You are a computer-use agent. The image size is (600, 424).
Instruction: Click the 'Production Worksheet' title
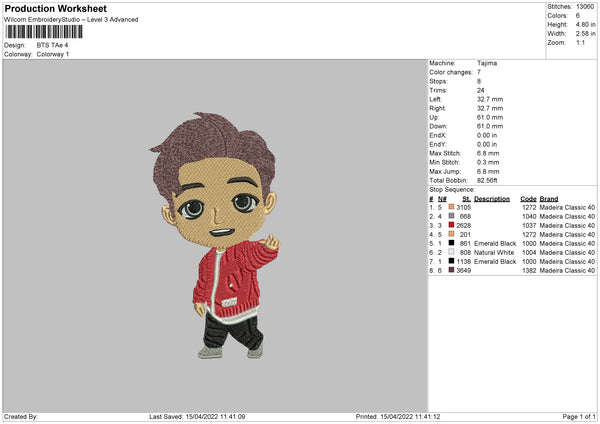pyautogui.click(x=55, y=8)
